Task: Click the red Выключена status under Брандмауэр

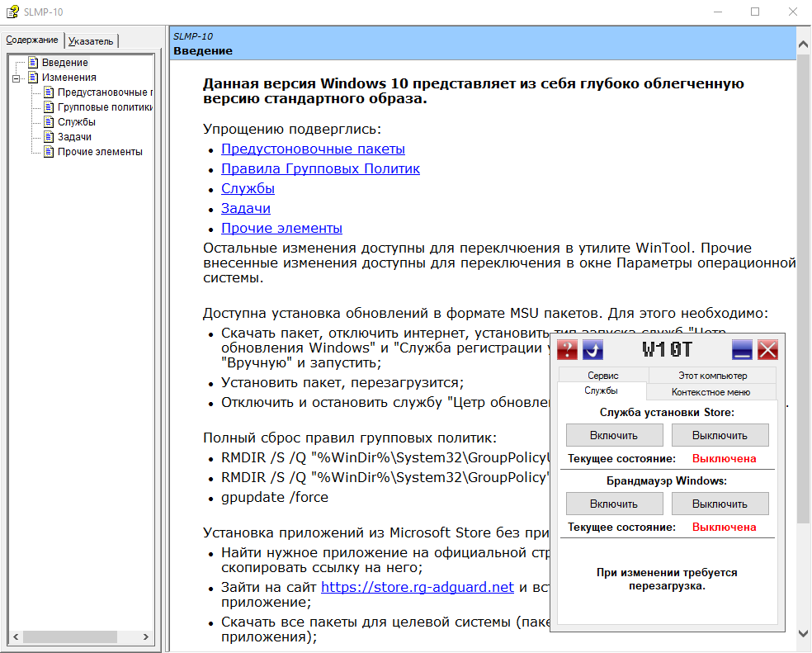Action: click(x=724, y=527)
